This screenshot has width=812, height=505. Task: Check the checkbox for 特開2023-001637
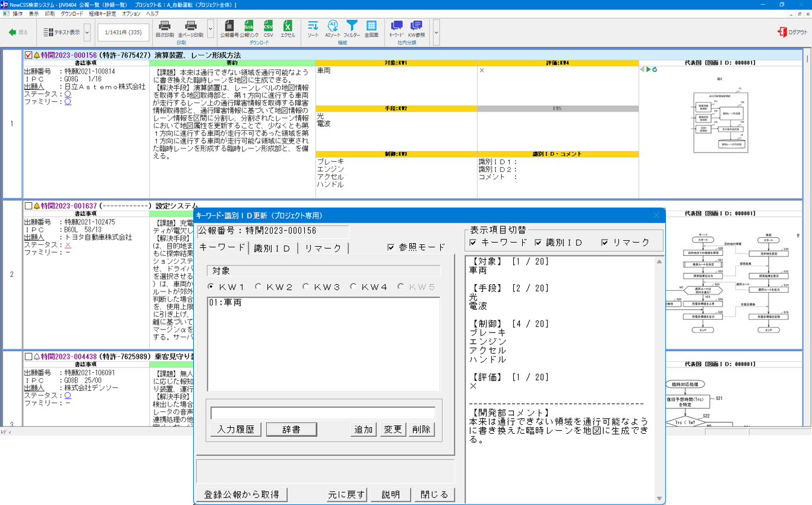28,206
